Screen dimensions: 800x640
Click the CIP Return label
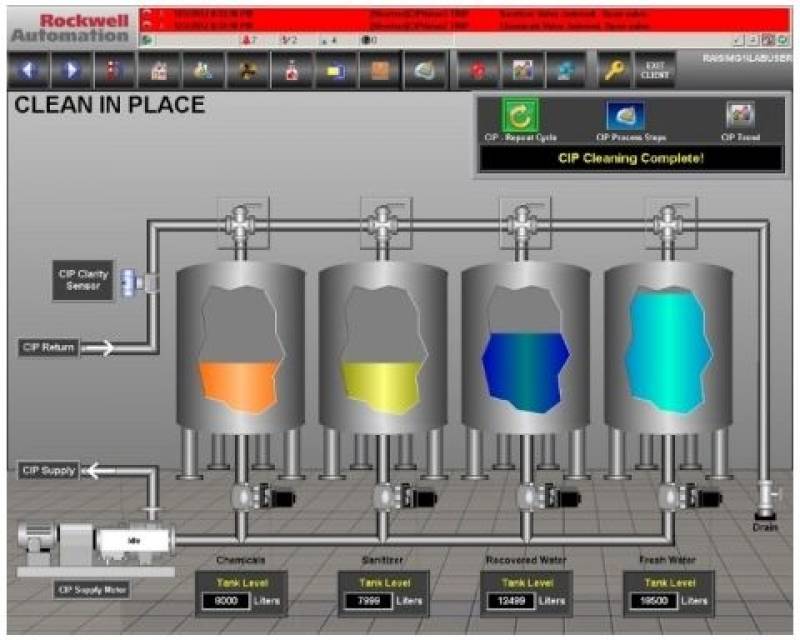tap(48, 348)
